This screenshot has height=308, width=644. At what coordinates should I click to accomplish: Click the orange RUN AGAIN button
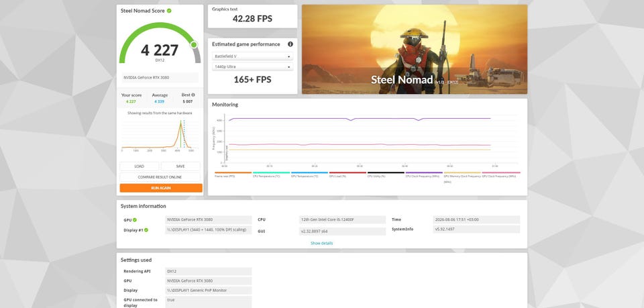tap(161, 188)
